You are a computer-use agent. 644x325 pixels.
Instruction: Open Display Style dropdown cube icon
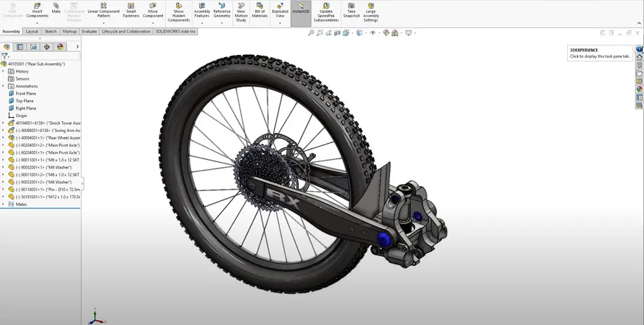359,33
